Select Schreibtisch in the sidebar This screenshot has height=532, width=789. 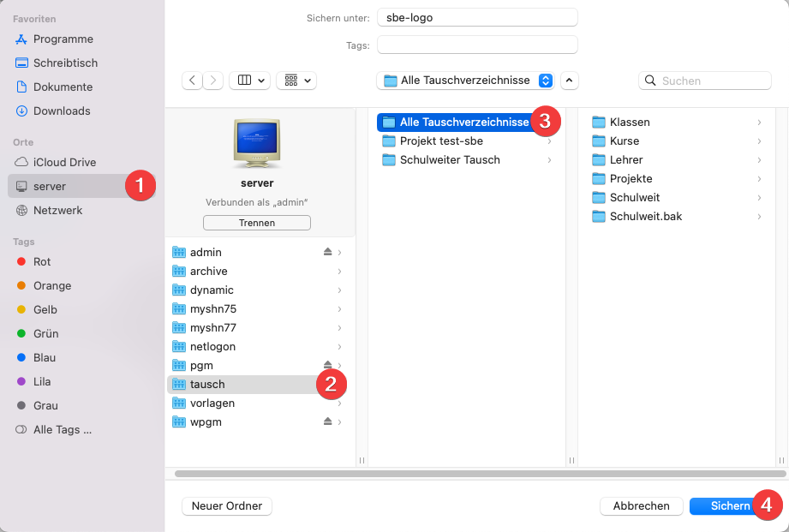click(x=57, y=63)
